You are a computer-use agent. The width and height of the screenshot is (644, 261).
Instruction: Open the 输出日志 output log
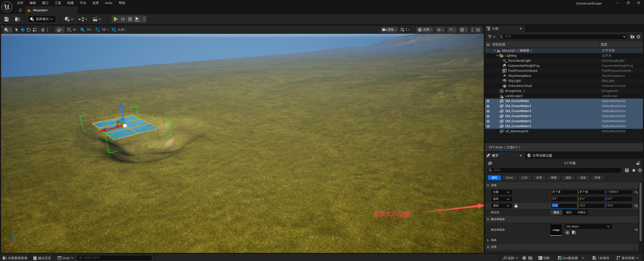pos(42,258)
